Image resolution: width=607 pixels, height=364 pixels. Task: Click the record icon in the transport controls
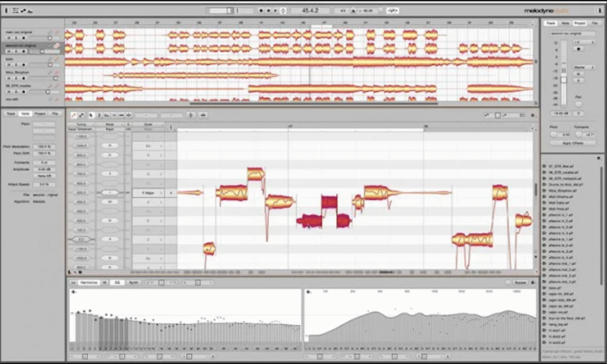[x=261, y=9]
